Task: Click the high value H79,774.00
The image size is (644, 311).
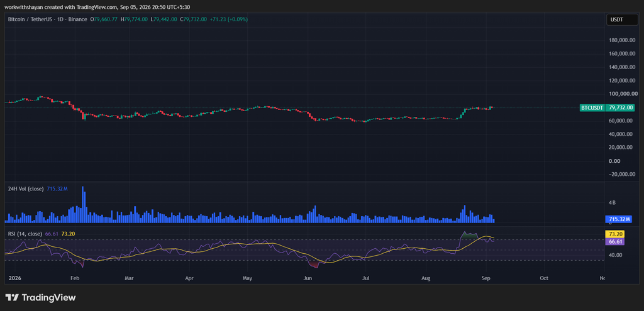Action: point(134,19)
